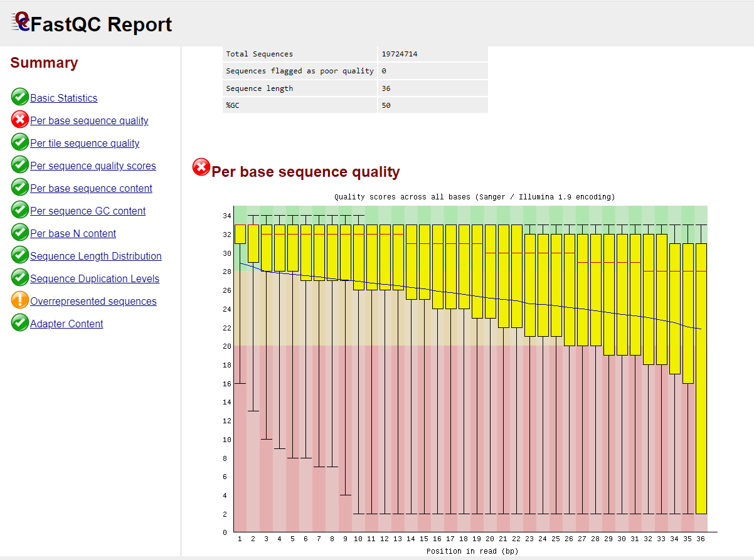Open the Basic Statistics section link

pyautogui.click(x=64, y=98)
